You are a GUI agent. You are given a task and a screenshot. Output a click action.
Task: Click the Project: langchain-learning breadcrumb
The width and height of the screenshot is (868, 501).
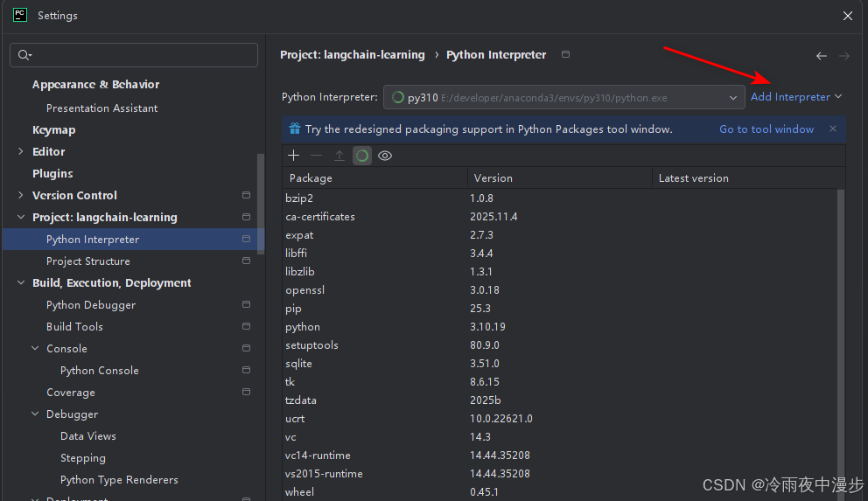[353, 55]
